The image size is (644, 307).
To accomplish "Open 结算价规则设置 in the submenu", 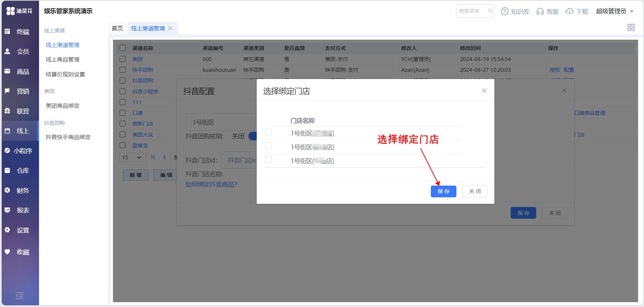I will (65, 74).
